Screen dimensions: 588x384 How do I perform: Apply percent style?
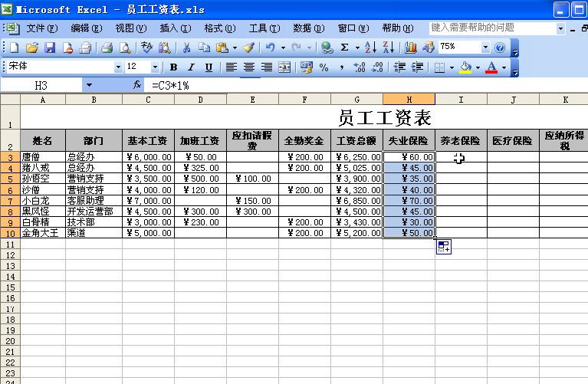pos(324,67)
